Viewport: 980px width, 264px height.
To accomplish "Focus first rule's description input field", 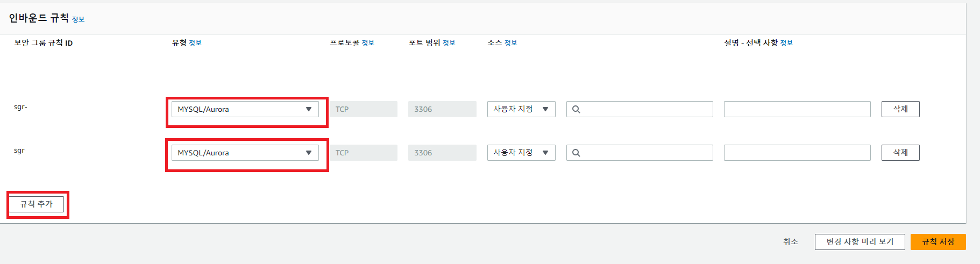I will (x=797, y=109).
